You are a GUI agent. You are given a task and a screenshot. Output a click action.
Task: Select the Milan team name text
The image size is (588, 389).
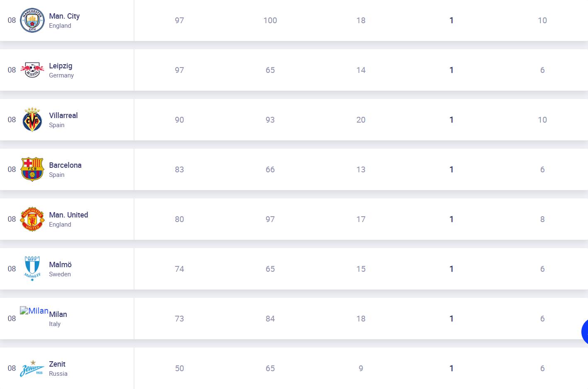[58, 314]
